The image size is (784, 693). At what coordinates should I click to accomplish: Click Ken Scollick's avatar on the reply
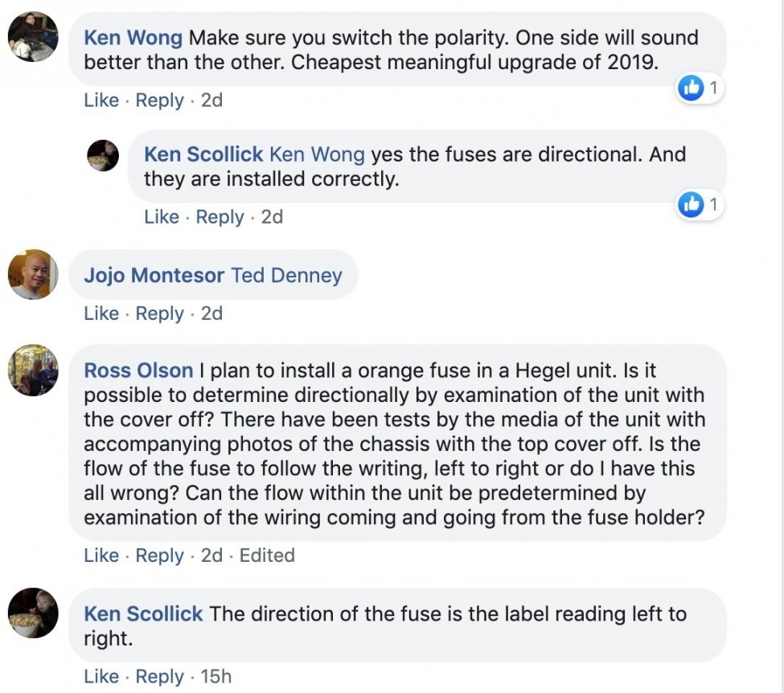click(103, 154)
